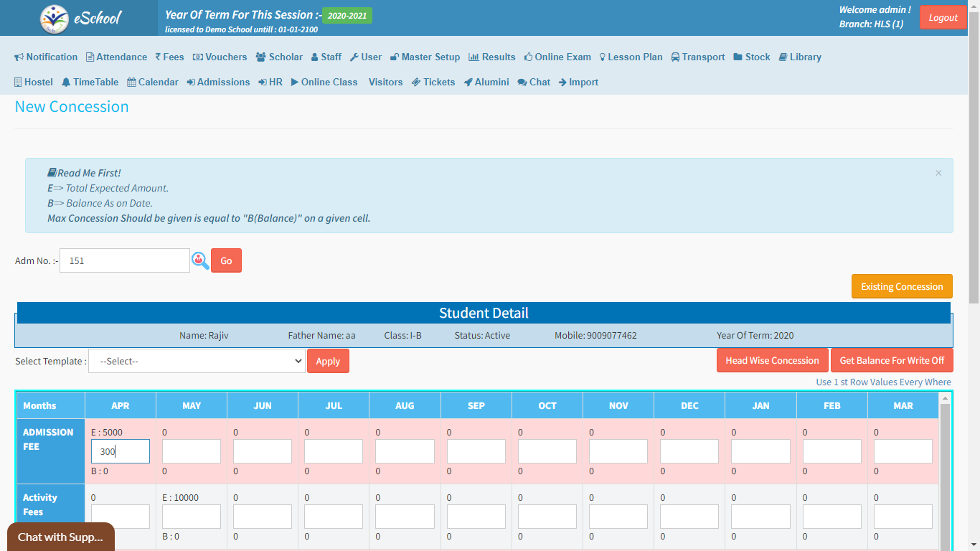This screenshot has width=980, height=551.
Task: Click Use 1 st Row Values Every Where
Action: pyautogui.click(x=883, y=382)
